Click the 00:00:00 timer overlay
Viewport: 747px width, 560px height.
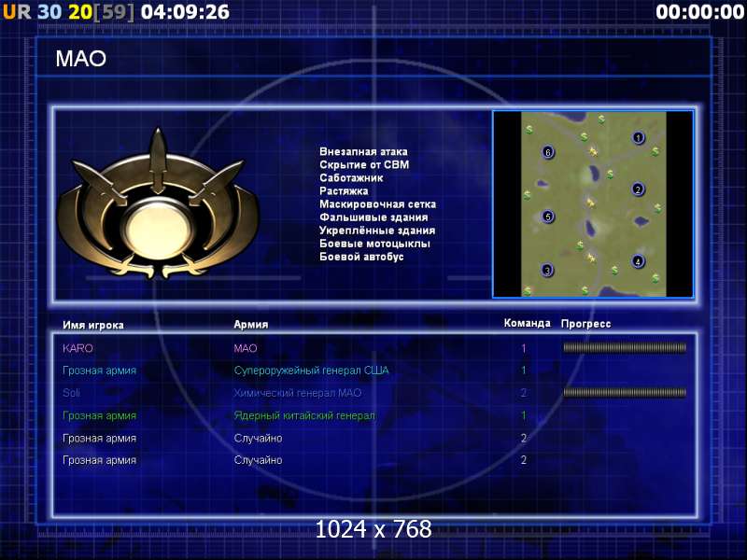click(x=699, y=12)
